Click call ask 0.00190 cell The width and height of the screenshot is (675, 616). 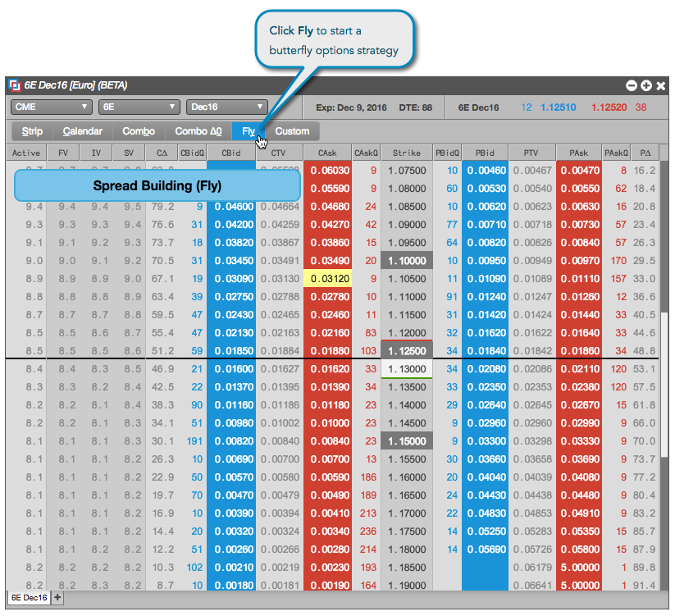tap(328, 585)
